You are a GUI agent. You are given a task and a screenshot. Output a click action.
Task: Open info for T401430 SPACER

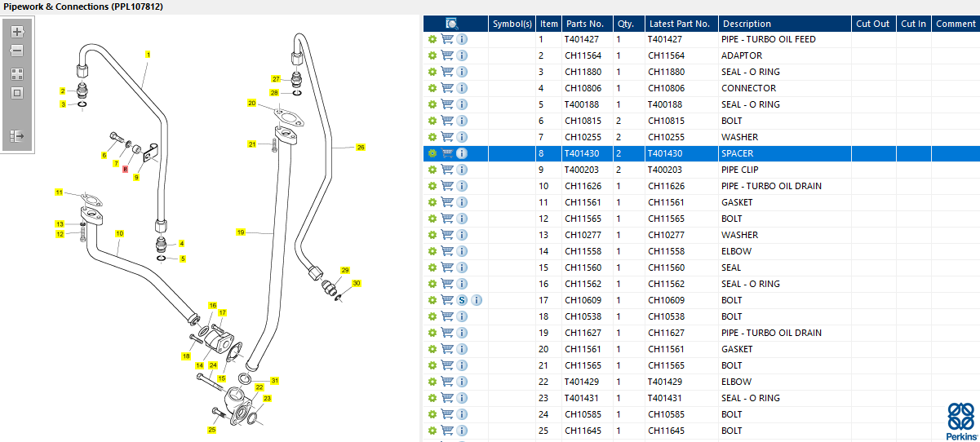[x=462, y=153]
